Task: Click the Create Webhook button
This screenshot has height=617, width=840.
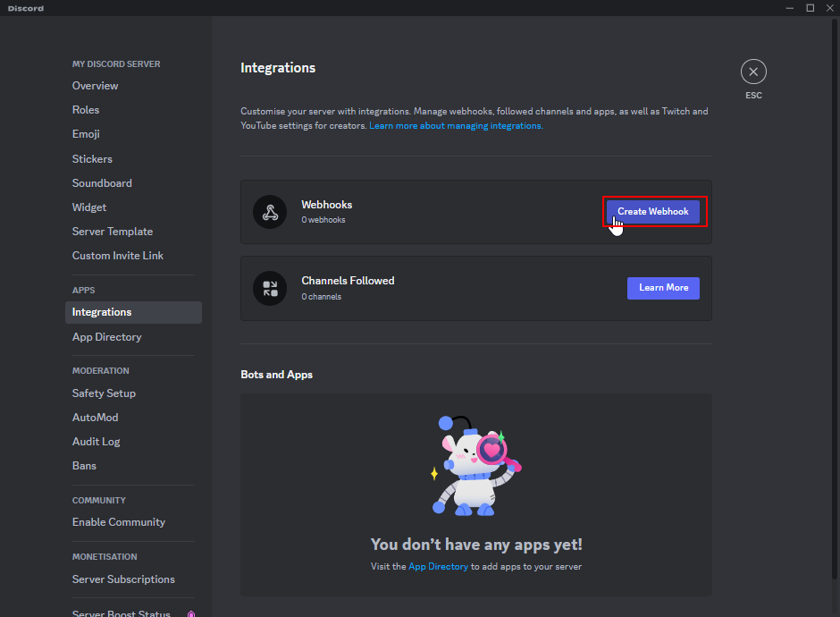Action: (x=653, y=211)
